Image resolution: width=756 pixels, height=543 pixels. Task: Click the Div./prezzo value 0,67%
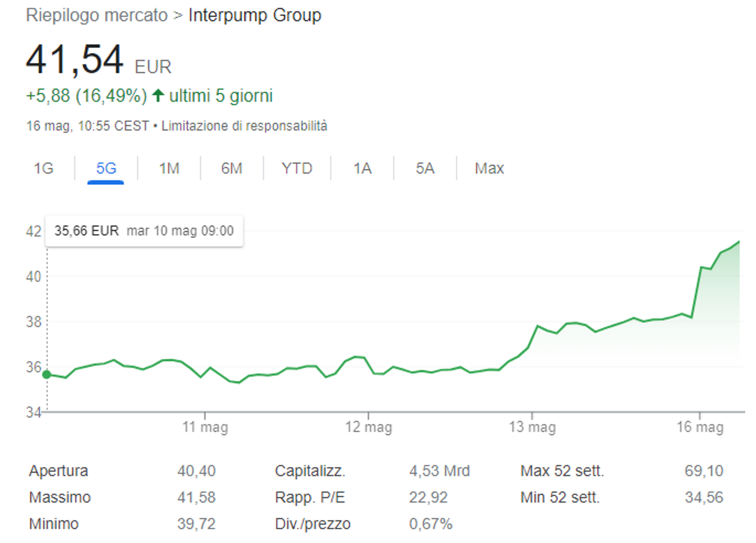coord(431,524)
